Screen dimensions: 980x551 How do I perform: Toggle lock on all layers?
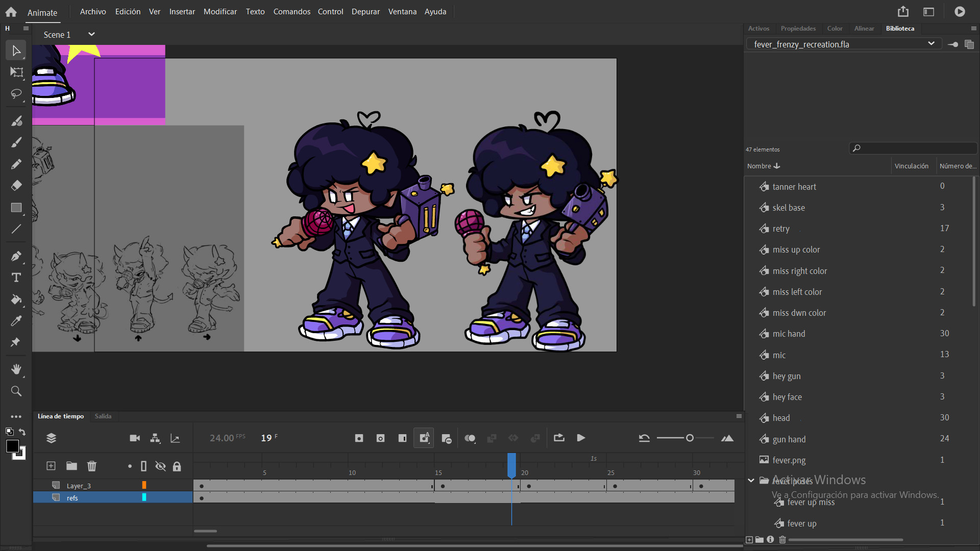point(177,466)
